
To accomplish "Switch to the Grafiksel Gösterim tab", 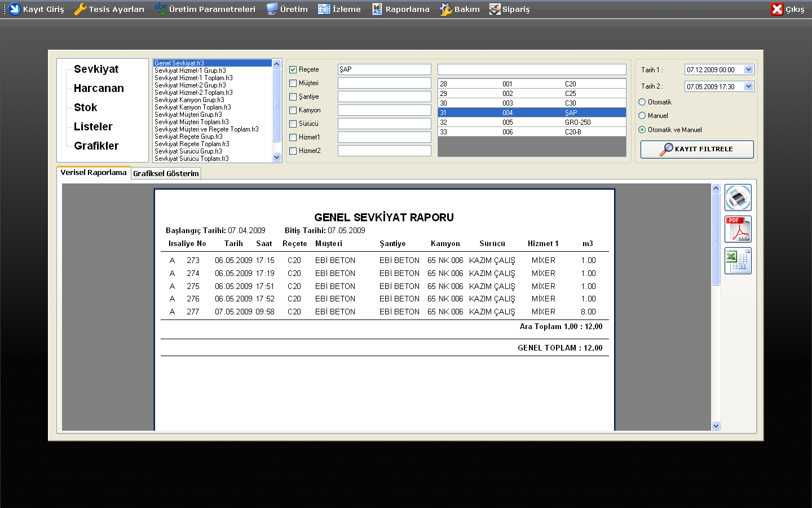I will point(166,174).
